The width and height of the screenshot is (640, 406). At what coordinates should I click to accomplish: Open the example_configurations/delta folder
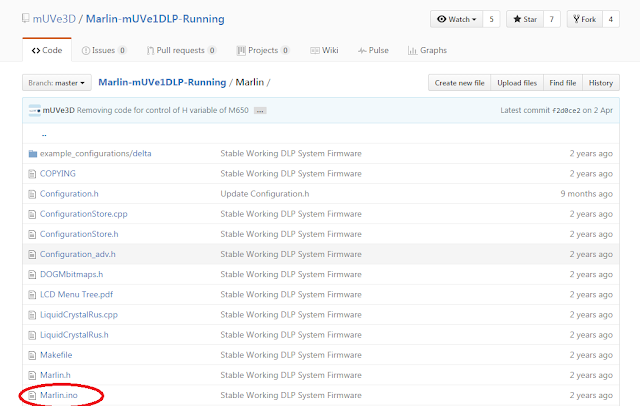coord(96,153)
